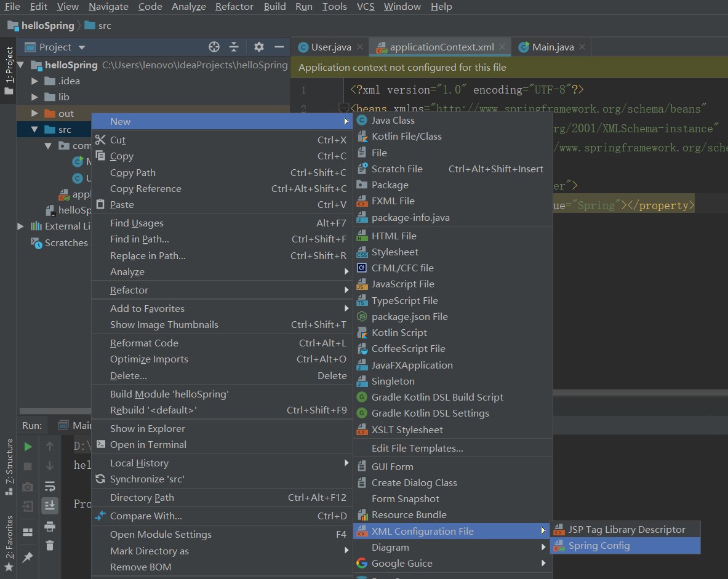Close the applicationContext.xml tab
Screen dimensions: 728x579
click(x=502, y=47)
